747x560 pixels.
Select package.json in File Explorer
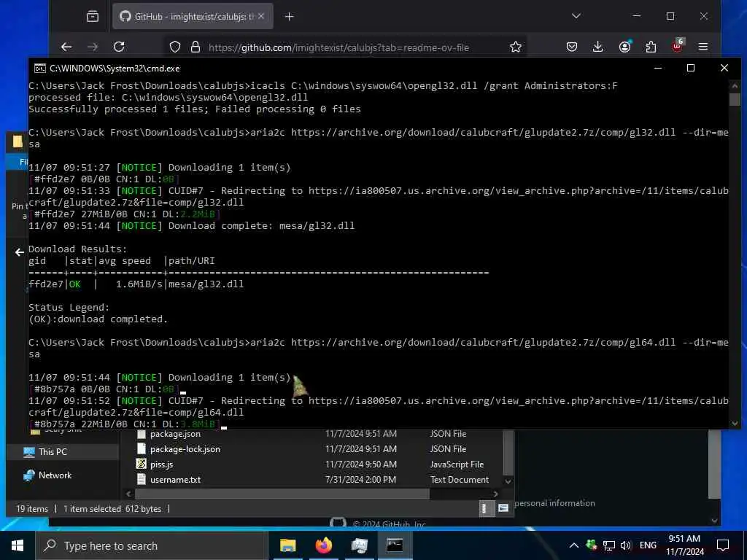[x=175, y=434]
